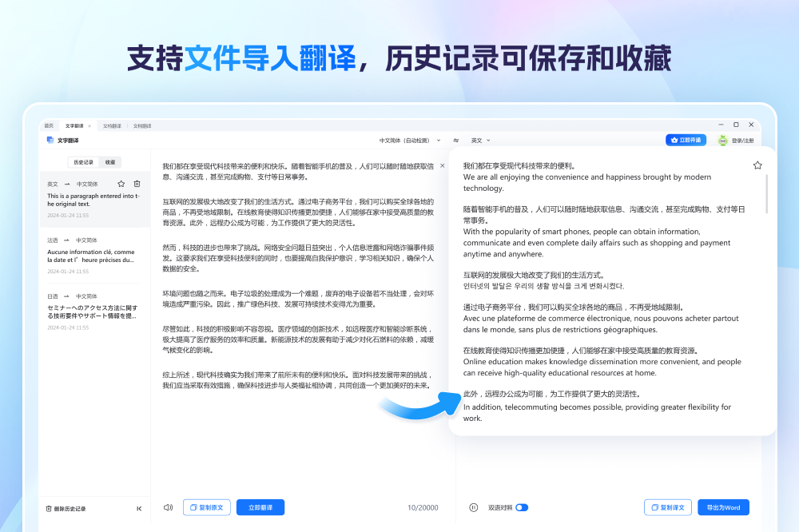799x532 pixels.
Task: Switch to the 收藏 favorites tab
Action: click(x=111, y=162)
